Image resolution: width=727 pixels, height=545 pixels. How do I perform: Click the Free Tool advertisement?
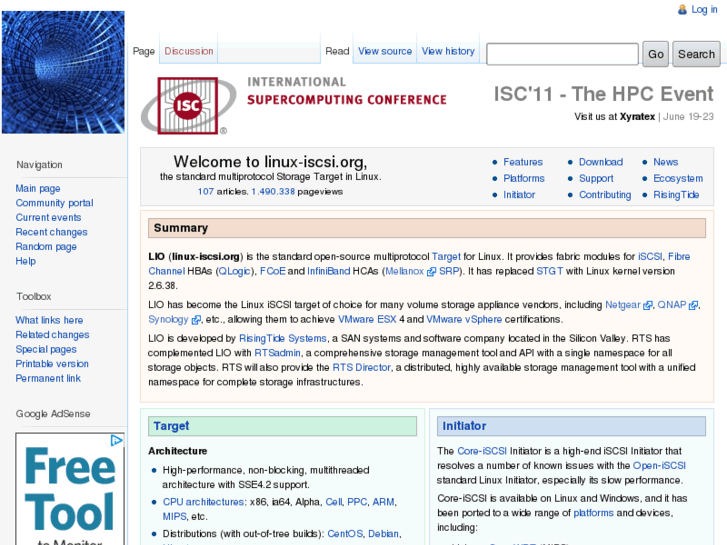pyautogui.click(x=70, y=489)
